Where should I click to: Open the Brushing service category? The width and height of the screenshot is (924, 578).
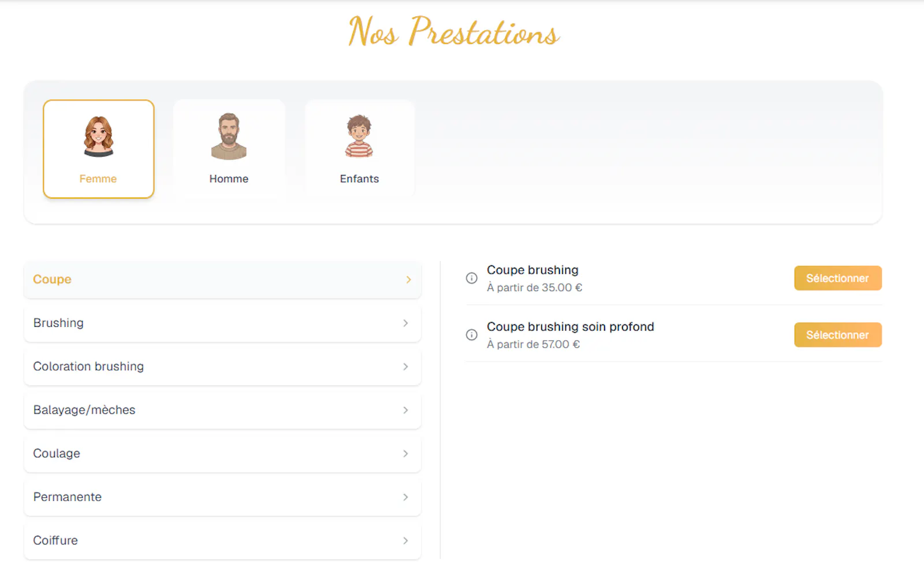(x=222, y=323)
